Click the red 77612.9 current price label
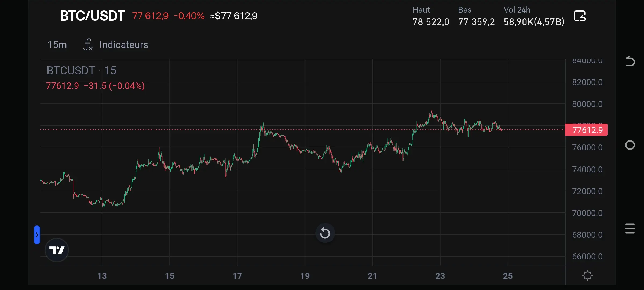 pyautogui.click(x=586, y=130)
